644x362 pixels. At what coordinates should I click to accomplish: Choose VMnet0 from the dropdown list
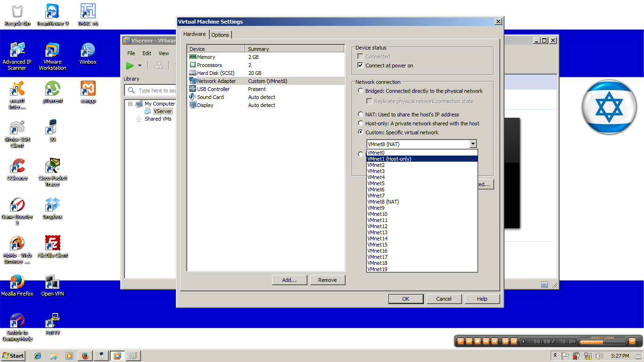pyautogui.click(x=422, y=153)
